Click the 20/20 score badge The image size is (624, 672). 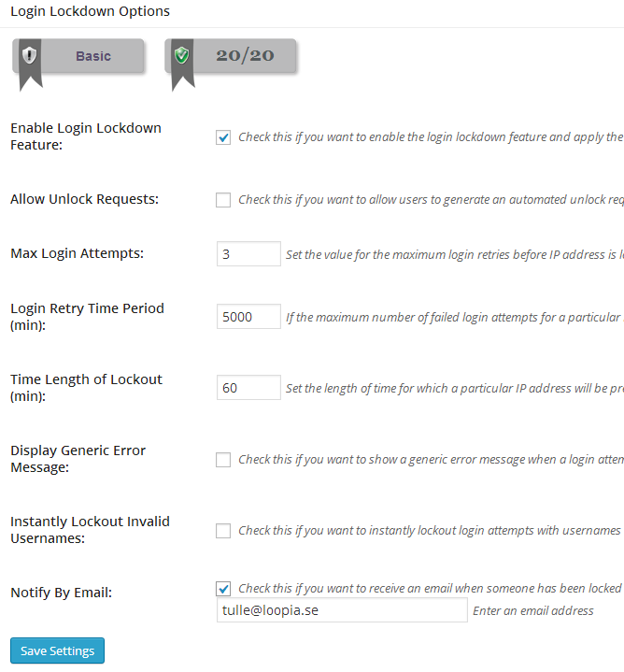click(x=231, y=56)
